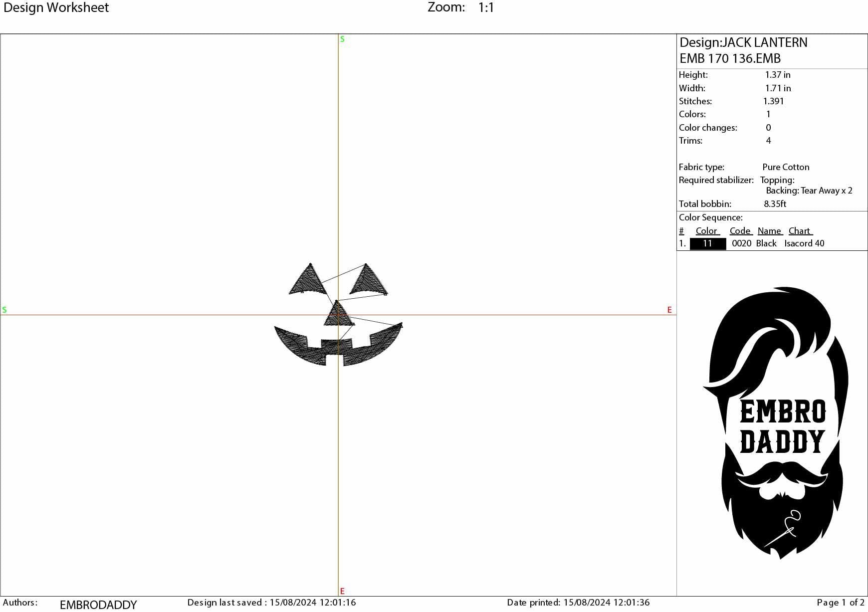Expand the Color Sequence section

[x=710, y=217]
